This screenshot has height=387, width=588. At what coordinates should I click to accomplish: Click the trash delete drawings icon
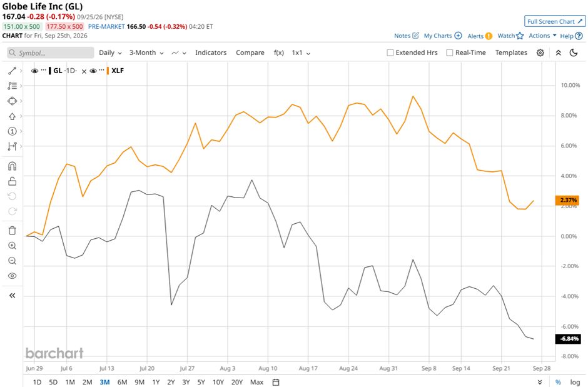[12, 231]
